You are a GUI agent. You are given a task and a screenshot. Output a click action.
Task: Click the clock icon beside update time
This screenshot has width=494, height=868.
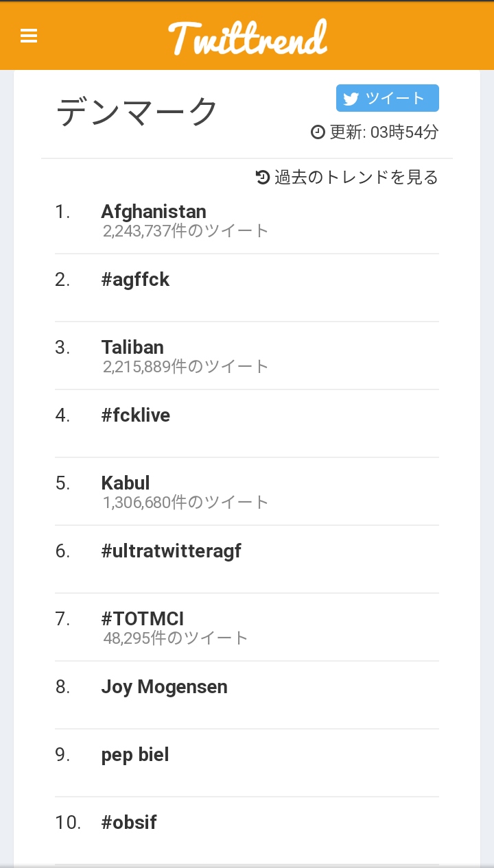coord(318,132)
